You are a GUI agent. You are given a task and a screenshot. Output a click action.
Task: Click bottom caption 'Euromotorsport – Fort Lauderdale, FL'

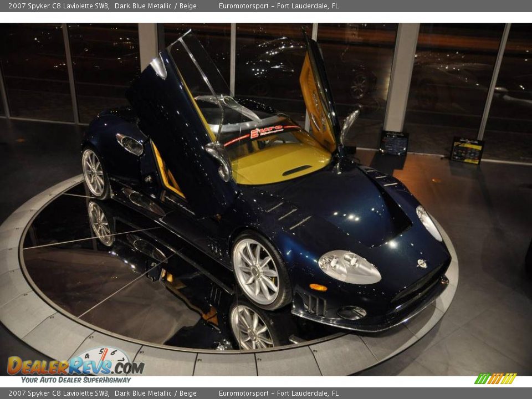click(279, 393)
